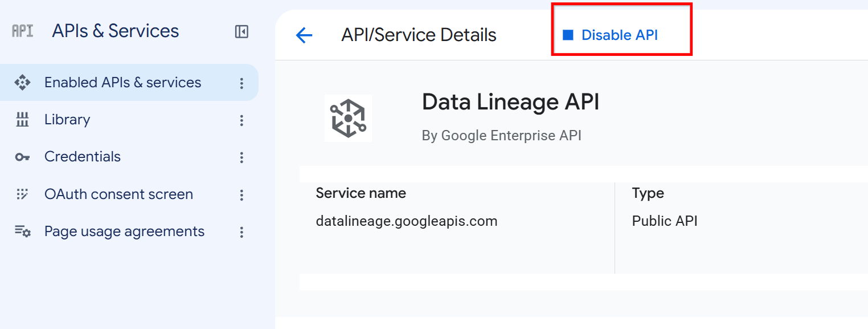Image resolution: width=868 pixels, height=329 pixels.
Task: Click the Type column label
Action: [x=648, y=194]
